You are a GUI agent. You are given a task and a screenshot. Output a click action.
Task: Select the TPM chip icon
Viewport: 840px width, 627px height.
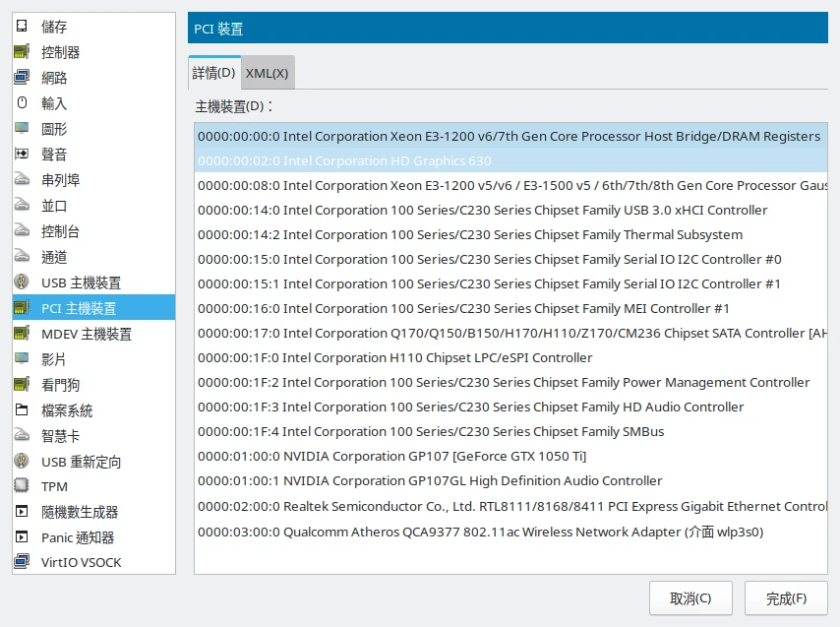point(22,486)
